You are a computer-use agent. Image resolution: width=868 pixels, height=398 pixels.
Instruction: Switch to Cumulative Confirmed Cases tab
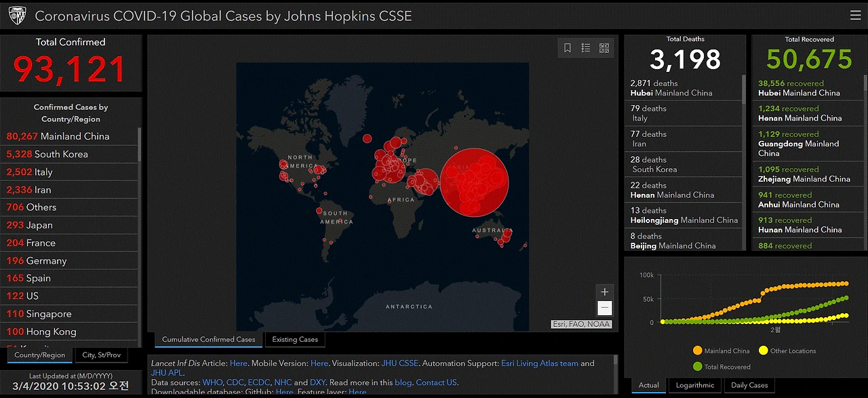208,340
